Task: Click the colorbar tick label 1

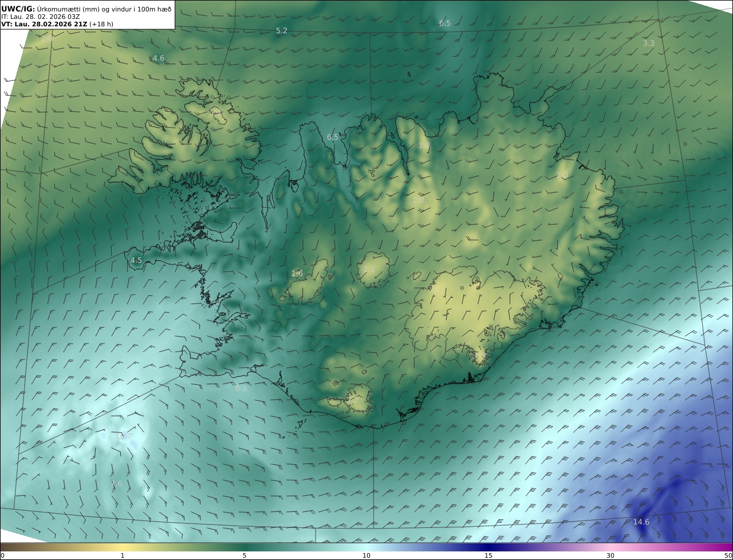Action: click(x=123, y=555)
